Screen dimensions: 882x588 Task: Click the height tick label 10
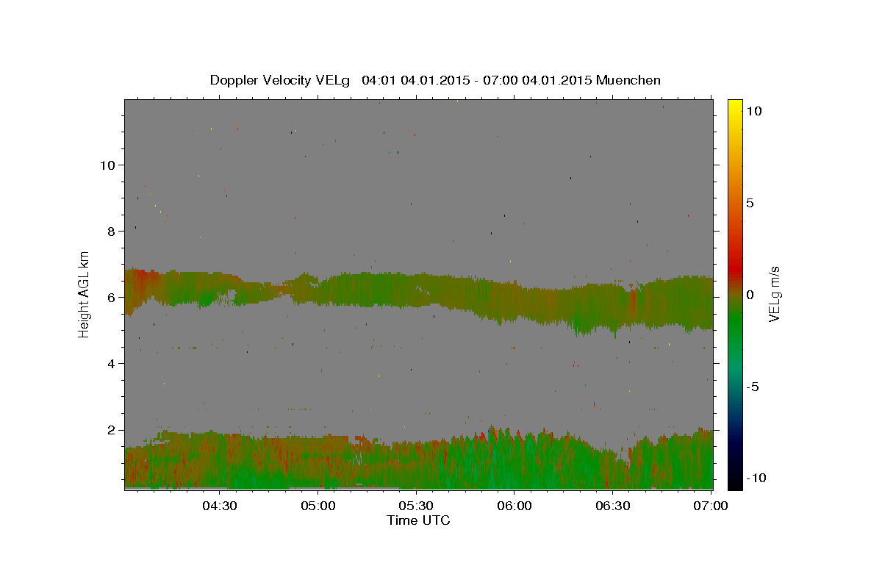107,165
